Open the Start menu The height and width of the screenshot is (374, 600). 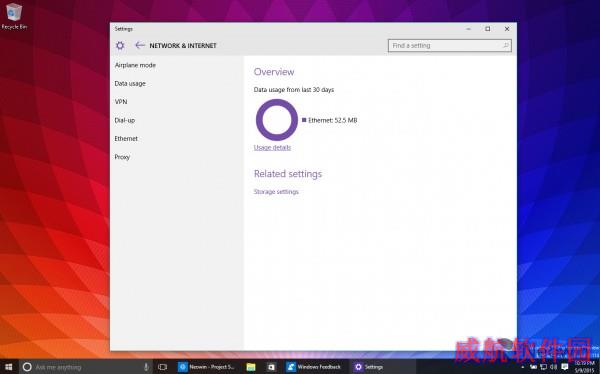pyautogui.click(x=8, y=367)
